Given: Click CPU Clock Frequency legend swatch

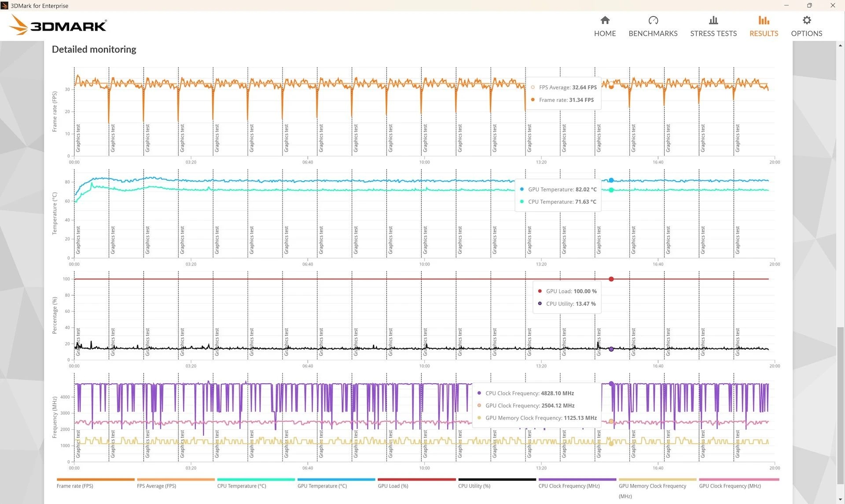Looking at the screenshot, I should 577,480.
